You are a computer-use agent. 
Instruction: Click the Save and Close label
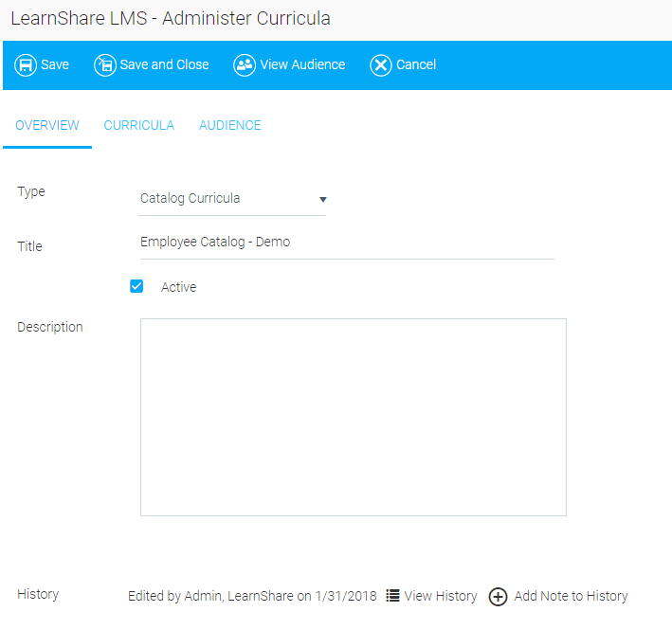tap(164, 64)
